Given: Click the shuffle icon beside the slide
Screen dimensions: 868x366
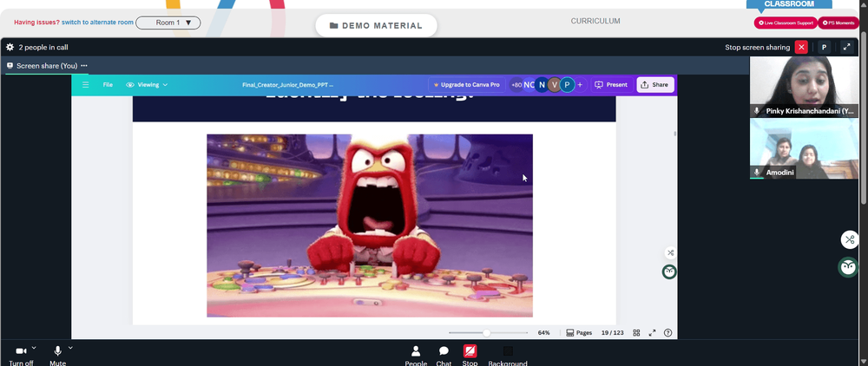Looking at the screenshot, I should click(670, 252).
